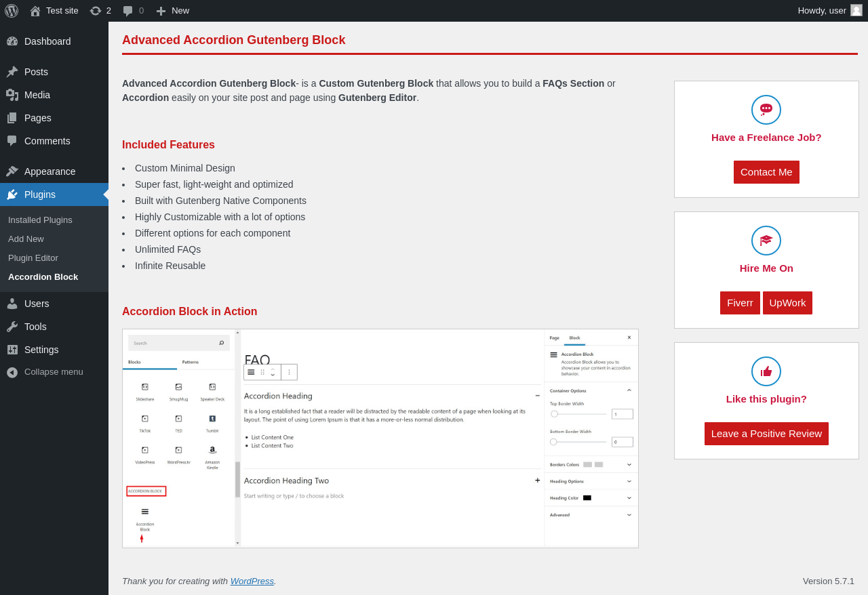
Task: Open Installed Plugins submenu
Action: [x=40, y=220]
